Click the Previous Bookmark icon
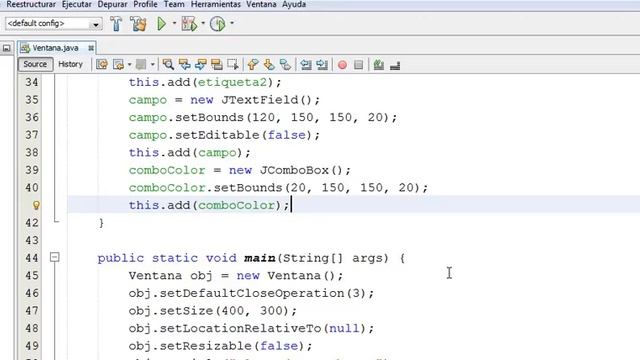This screenshot has width=640, height=360. pyautogui.click(x=253, y=64)
